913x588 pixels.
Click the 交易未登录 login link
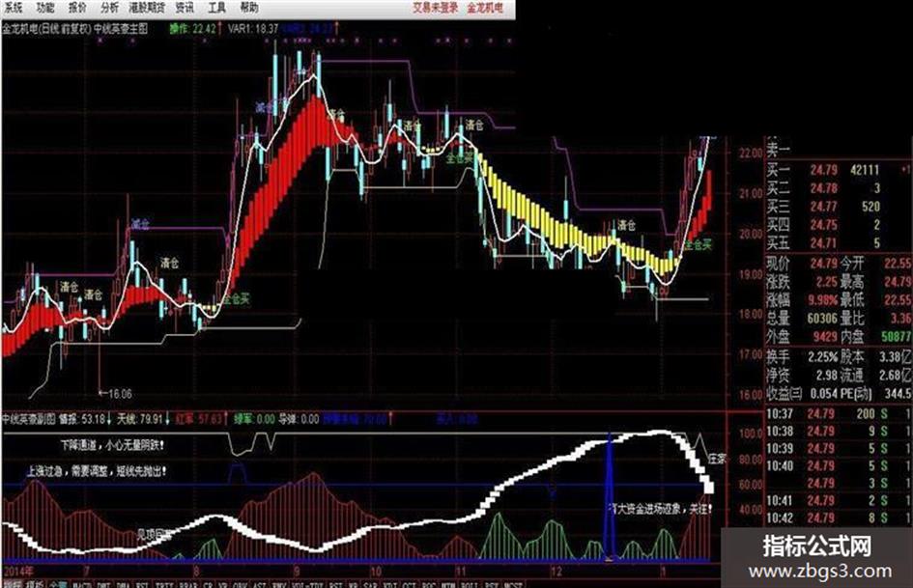click(x=436, y=8)
